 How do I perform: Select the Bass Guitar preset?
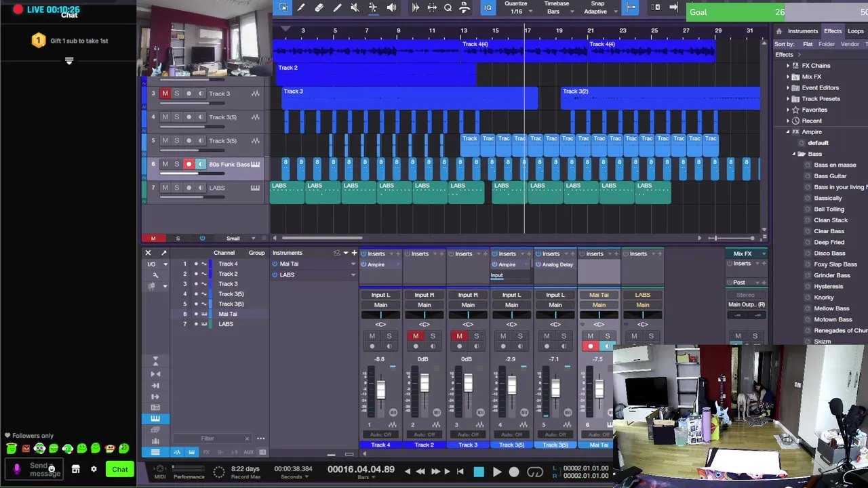point(830,176)
